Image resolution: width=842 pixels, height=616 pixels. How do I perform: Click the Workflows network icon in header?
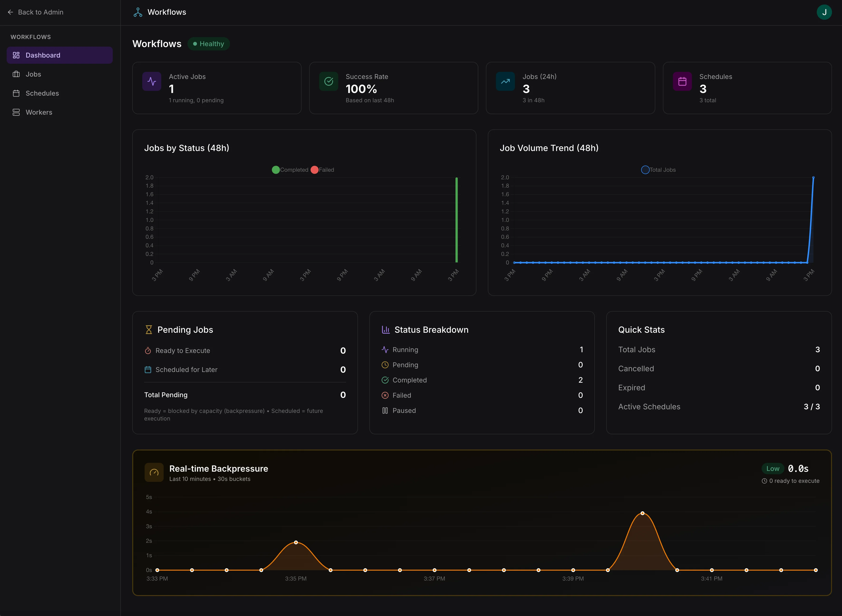click(138, 12)
